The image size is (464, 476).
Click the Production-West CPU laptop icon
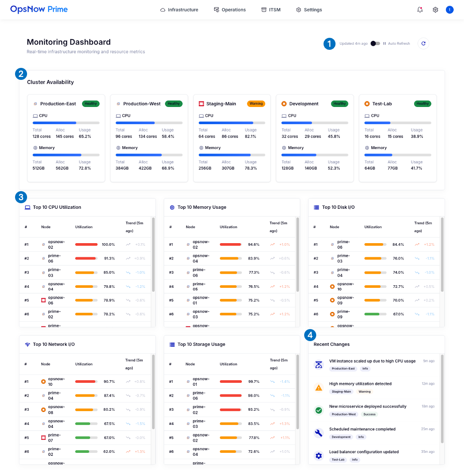pos(118,116)
